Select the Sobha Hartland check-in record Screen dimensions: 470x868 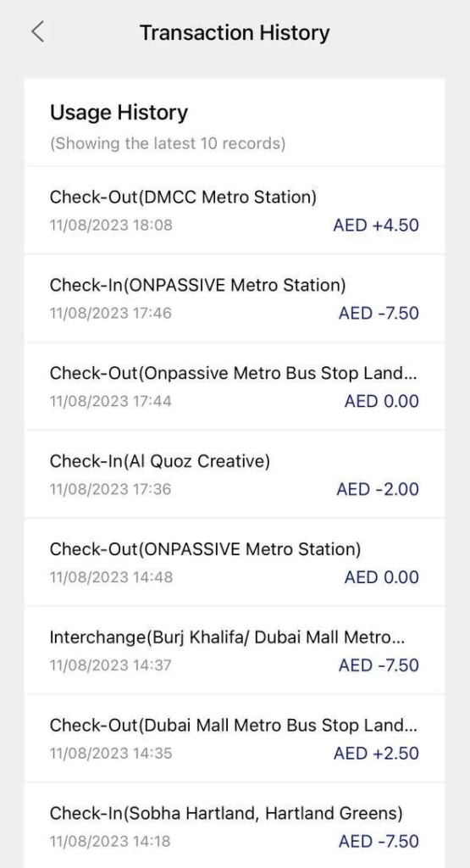pyautogui.click(x=235, y=826)
